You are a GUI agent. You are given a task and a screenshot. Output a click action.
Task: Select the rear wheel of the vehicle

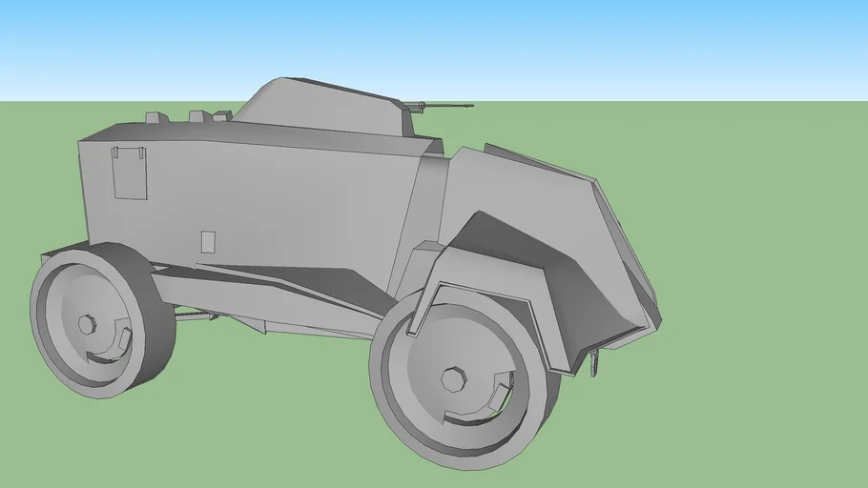[102, 320]
